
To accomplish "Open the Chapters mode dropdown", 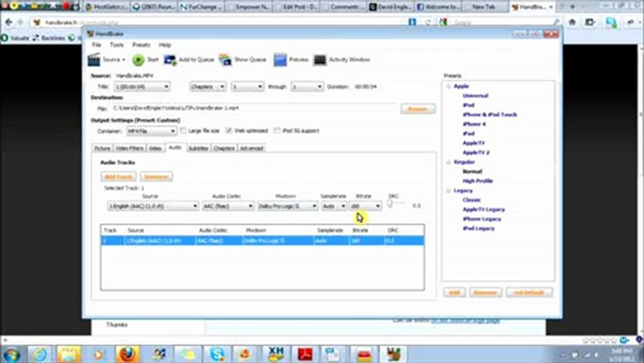I will [x=208, y=87].
